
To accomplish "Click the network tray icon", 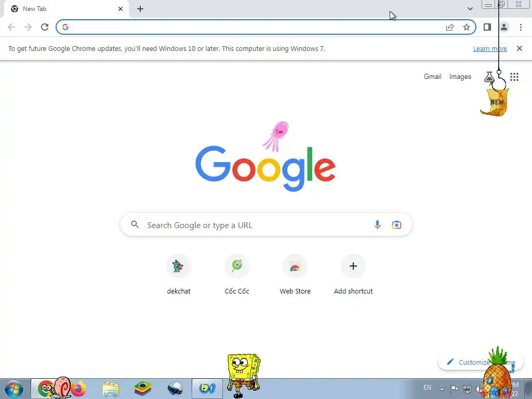I will click(x=467, y=389).
